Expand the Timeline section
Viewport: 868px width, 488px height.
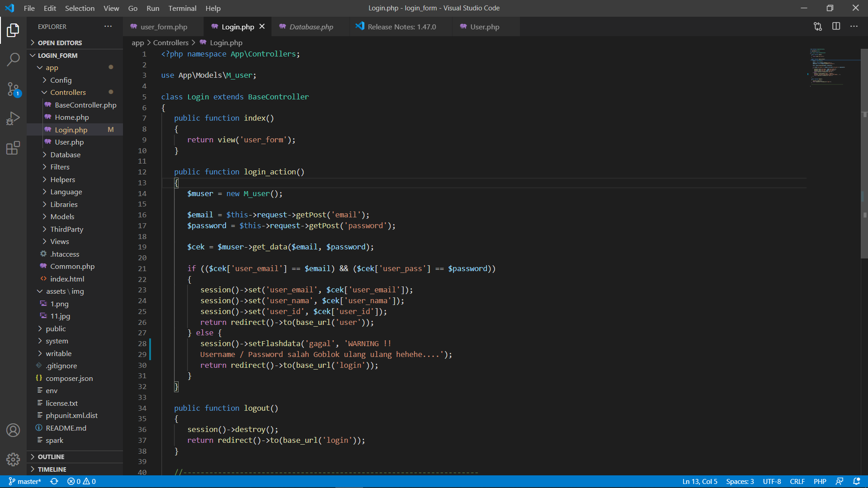[x=75, y=469]
